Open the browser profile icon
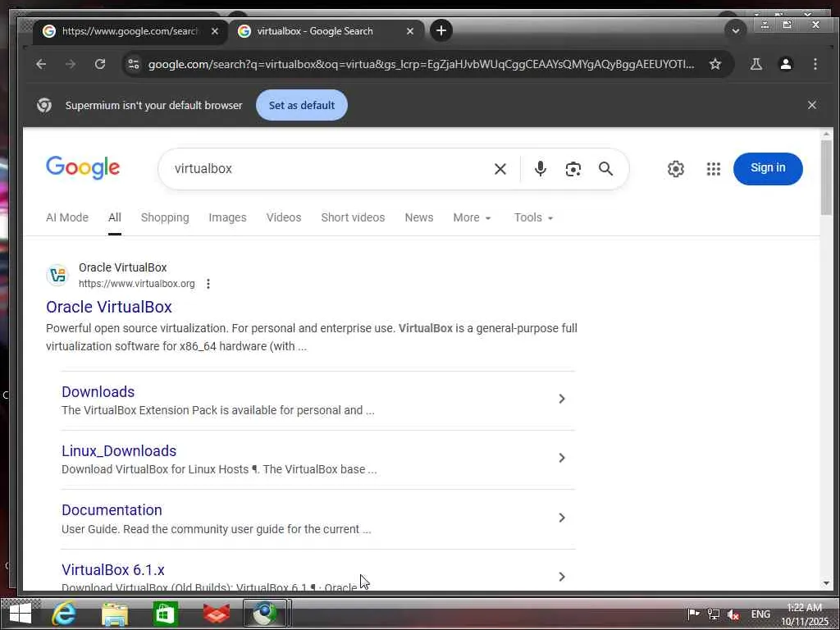 (786, 64)
